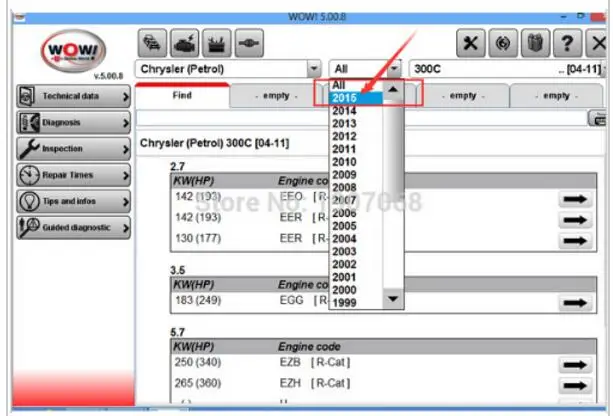The width and height of the screenshot is (613, 416).
Task: Select year 2014 in the list
Action: point(356,111)
